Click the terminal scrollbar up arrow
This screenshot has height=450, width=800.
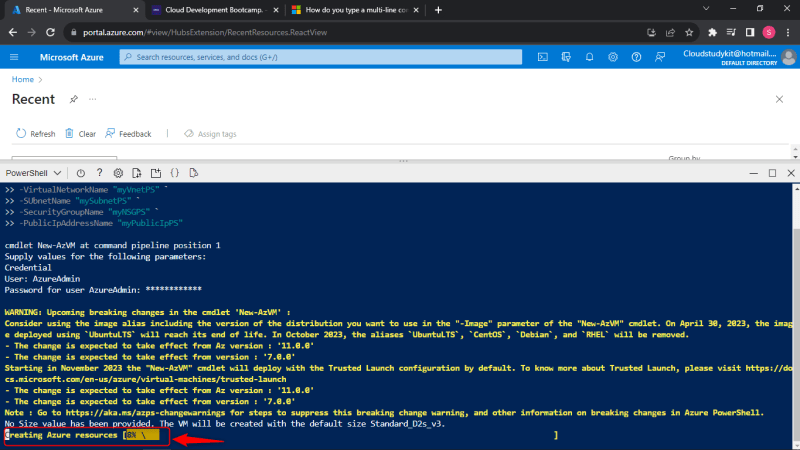coord(796,188)
